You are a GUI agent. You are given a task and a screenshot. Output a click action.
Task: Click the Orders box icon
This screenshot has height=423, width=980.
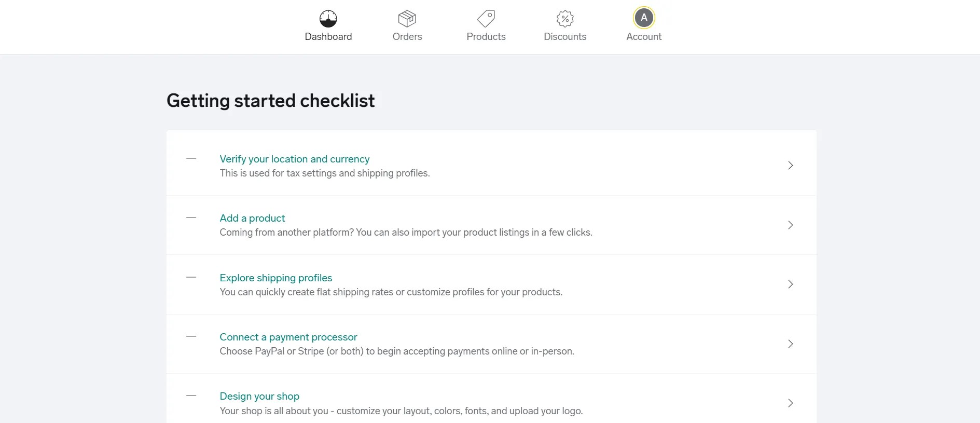[407, 18]
